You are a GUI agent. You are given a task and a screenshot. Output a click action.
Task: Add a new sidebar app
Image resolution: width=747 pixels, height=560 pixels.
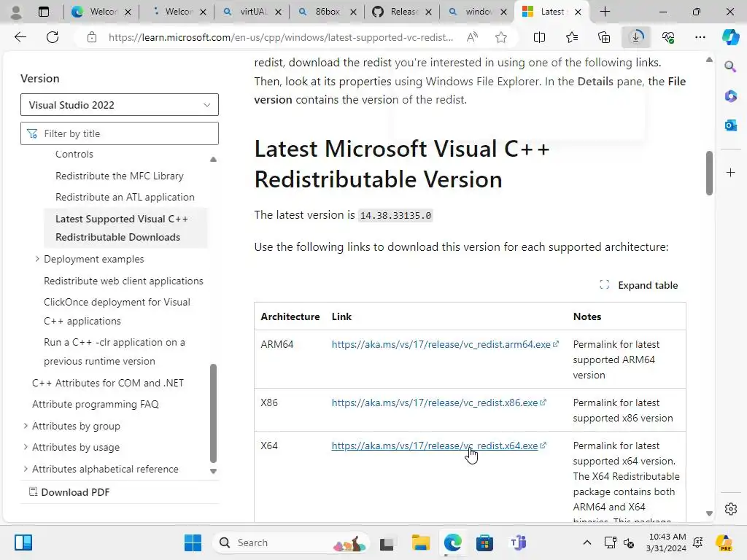(x=730, y=172)
